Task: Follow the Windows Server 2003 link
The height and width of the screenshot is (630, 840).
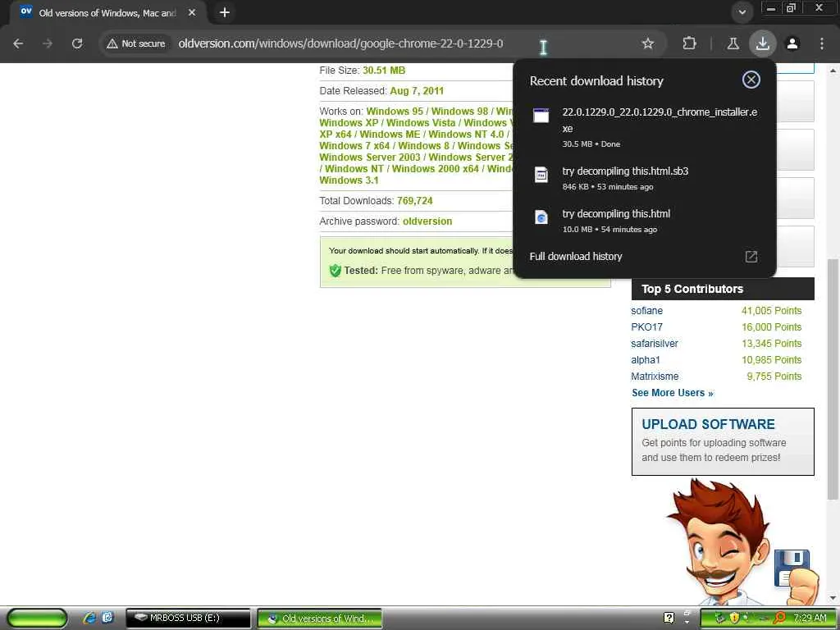Action: (x=370, y=157)
